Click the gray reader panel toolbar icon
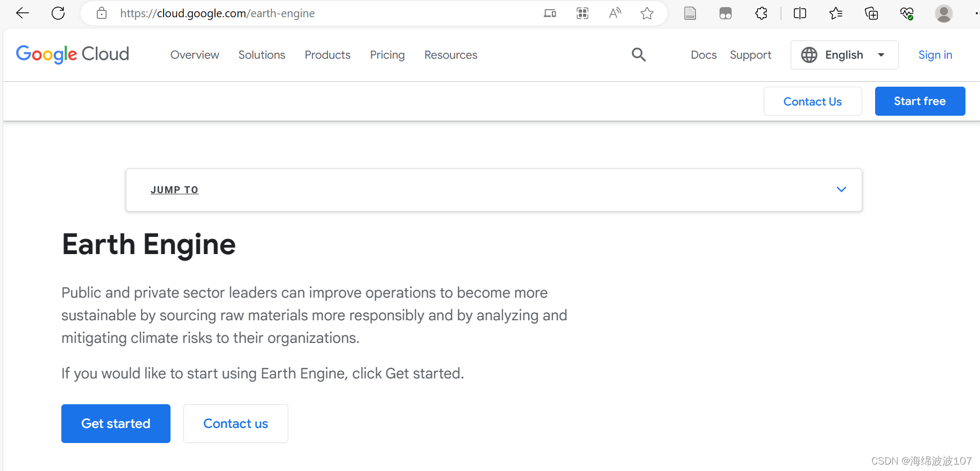The image size is (980, 471). [726, 13]
